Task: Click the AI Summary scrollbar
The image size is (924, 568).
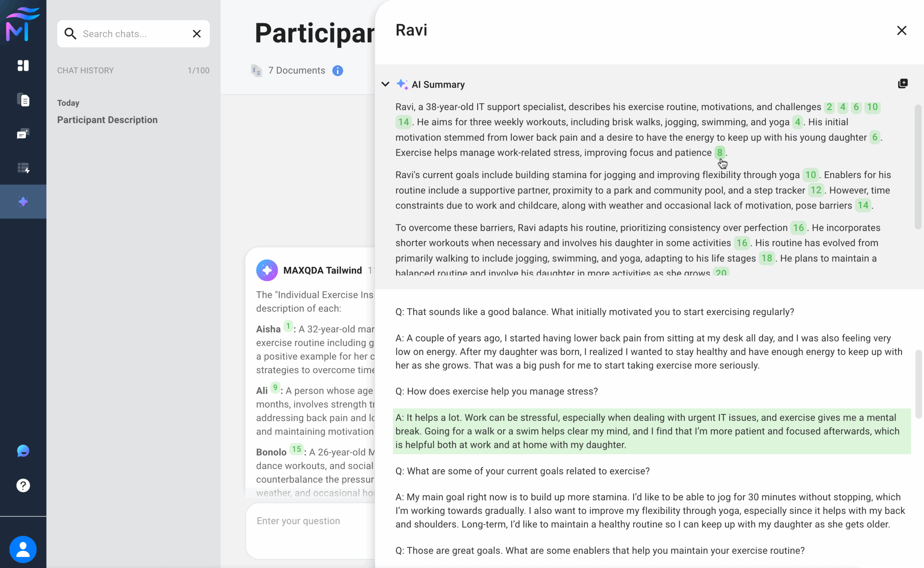Action: pyautogui.click(x=918, y=166)
